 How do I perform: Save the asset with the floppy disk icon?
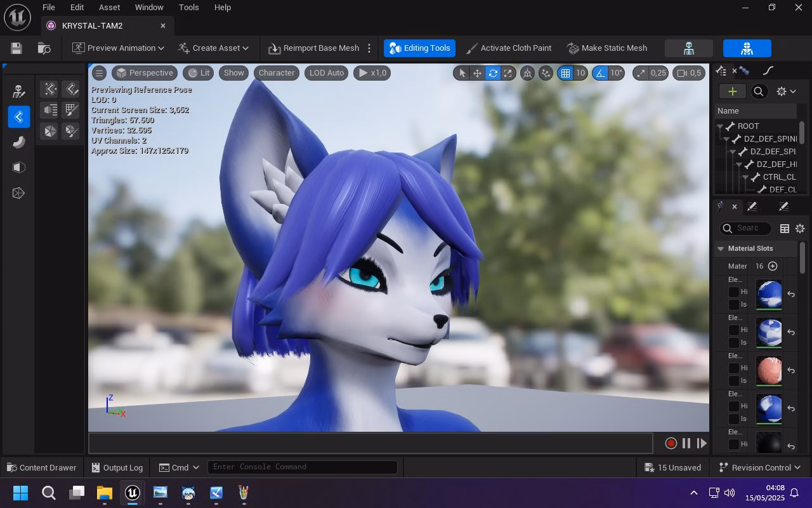[16, 48]
